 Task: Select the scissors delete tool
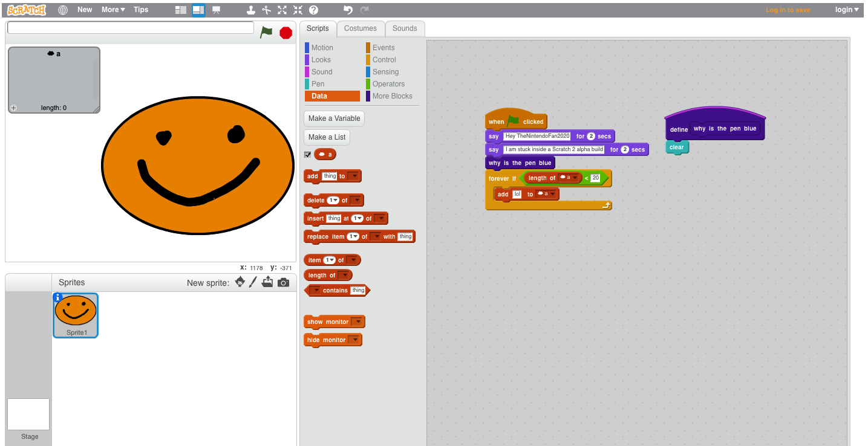(266, 10)
